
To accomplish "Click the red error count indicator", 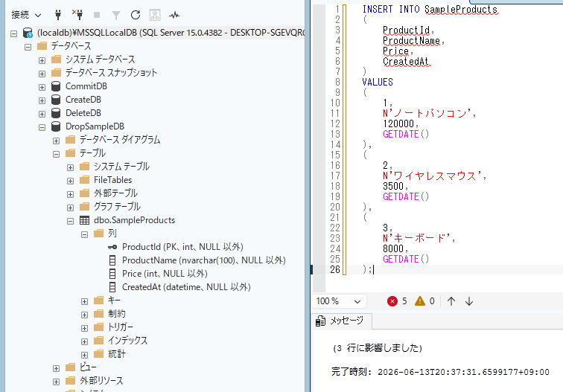I will tap(397, 301).
